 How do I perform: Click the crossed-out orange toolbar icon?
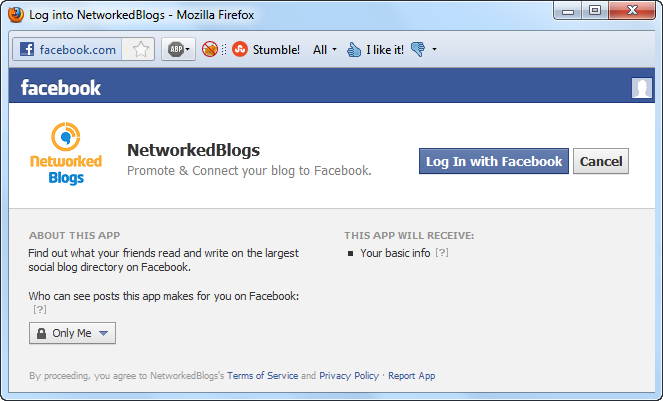[x=209, y=49]
